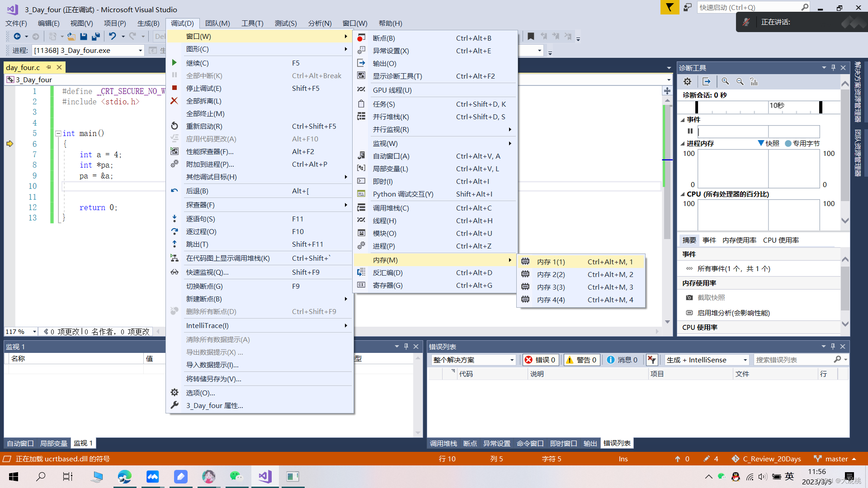
Task: Click the open file folder toolbar icon
Action: (71, 36)
